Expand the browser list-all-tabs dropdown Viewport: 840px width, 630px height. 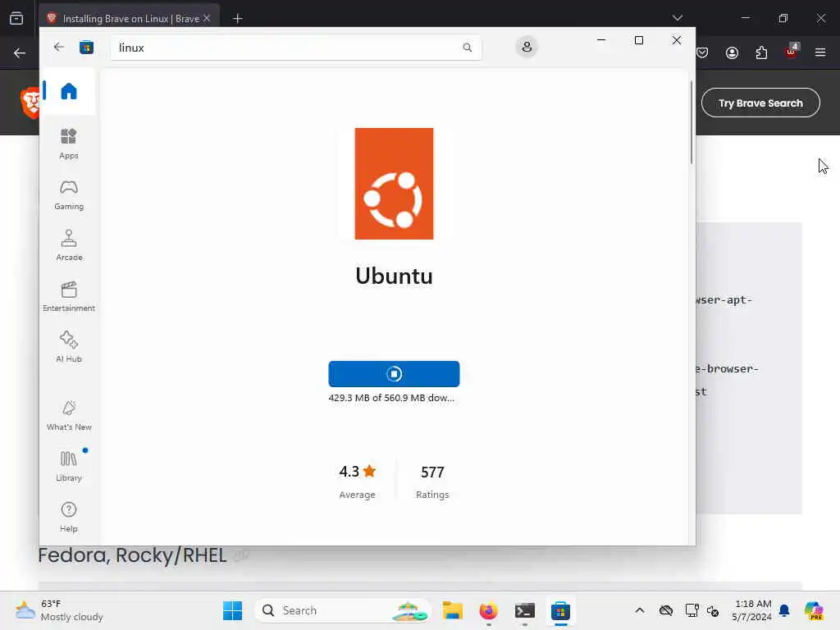(678, 18)
